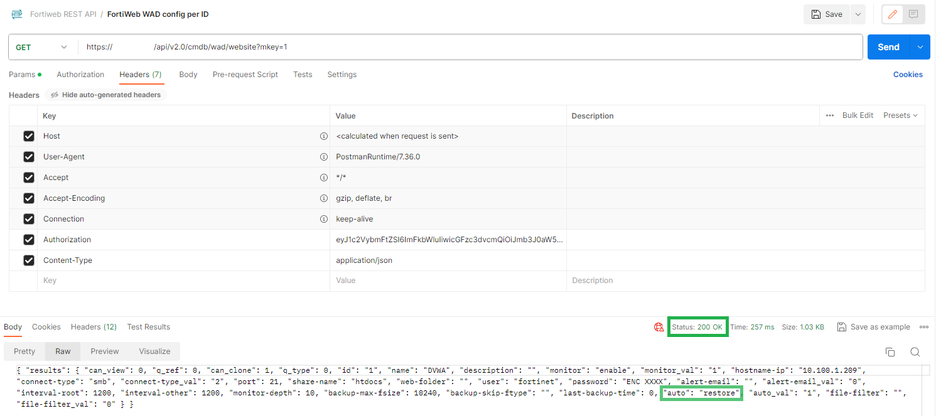
Task: Open the Cookies link
Action: point(907,75)
